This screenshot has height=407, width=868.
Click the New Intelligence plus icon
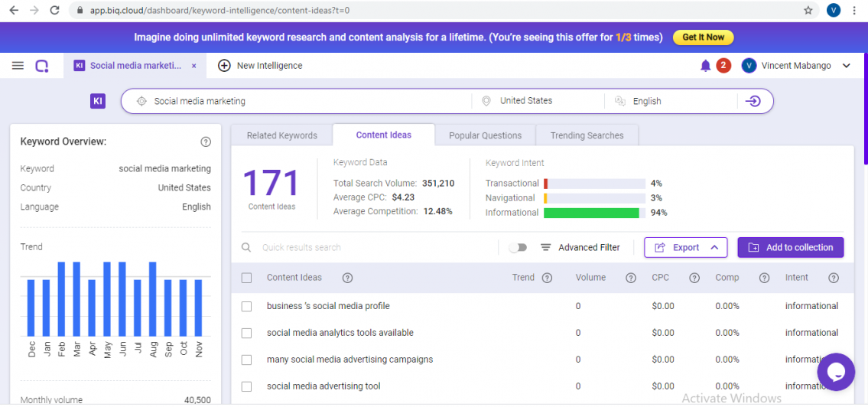point(223,65)
